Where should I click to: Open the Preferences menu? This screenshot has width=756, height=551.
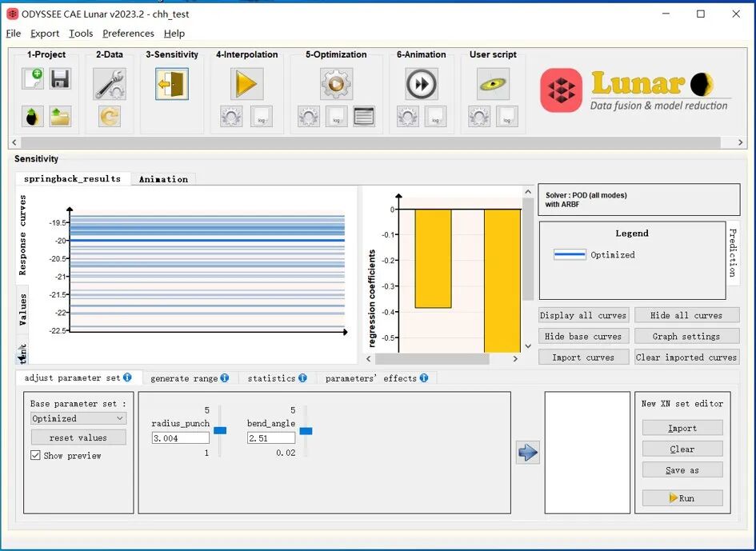point(128,34)
